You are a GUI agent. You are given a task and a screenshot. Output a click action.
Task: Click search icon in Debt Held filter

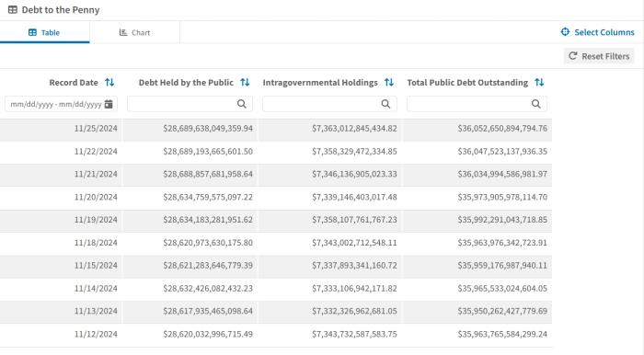coord(242,104)
